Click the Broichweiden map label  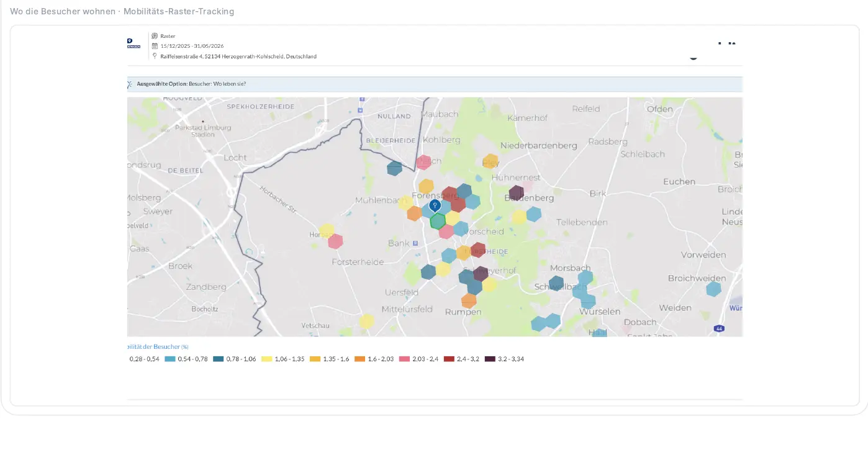[x=697, y=279]
